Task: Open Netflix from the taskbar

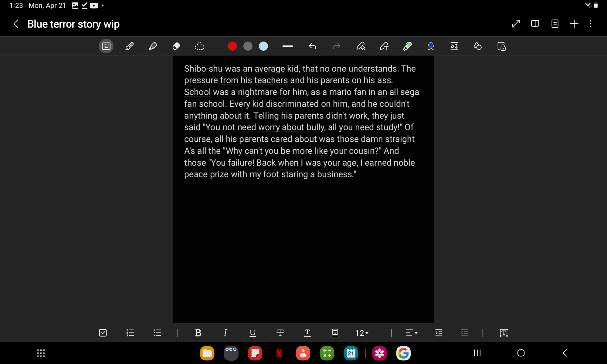Action: 279,353
